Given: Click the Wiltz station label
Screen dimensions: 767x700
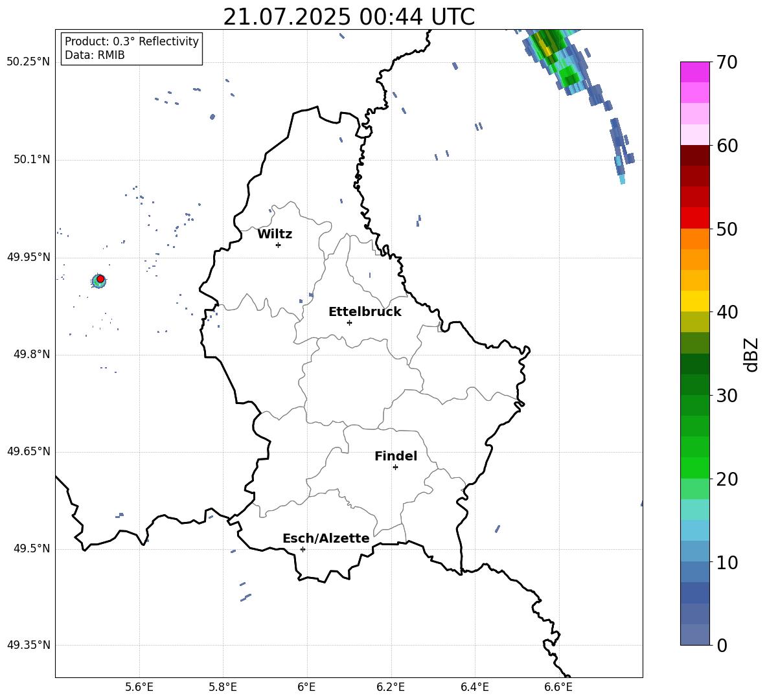Looking at the screenshot, I should click(275, 234).
